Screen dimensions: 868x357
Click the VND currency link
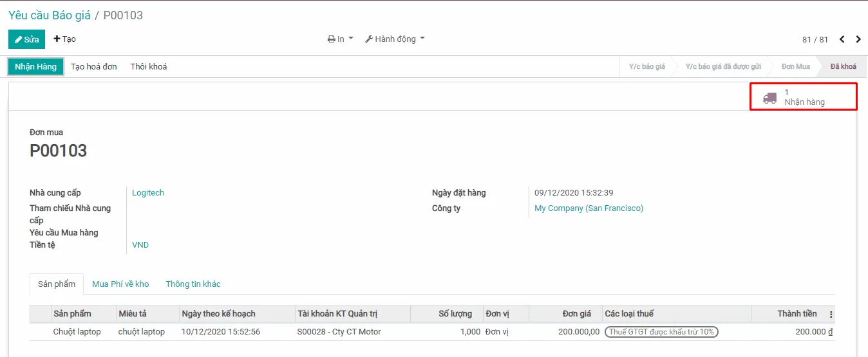coord(140,245)
